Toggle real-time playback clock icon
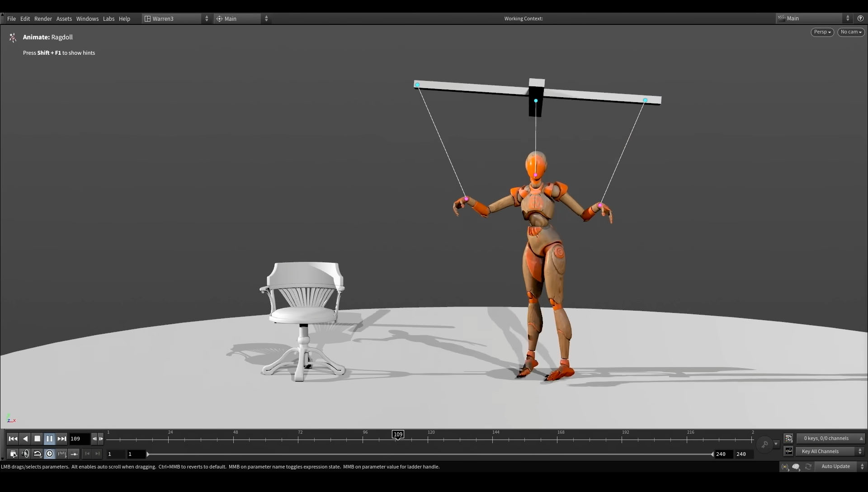Viewport: 868px width, 492px height. pos(50,454)
